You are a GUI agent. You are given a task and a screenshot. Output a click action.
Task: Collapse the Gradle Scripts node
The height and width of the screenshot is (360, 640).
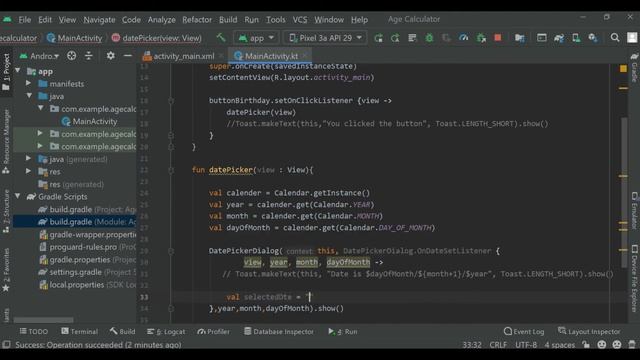click(18, 196)
